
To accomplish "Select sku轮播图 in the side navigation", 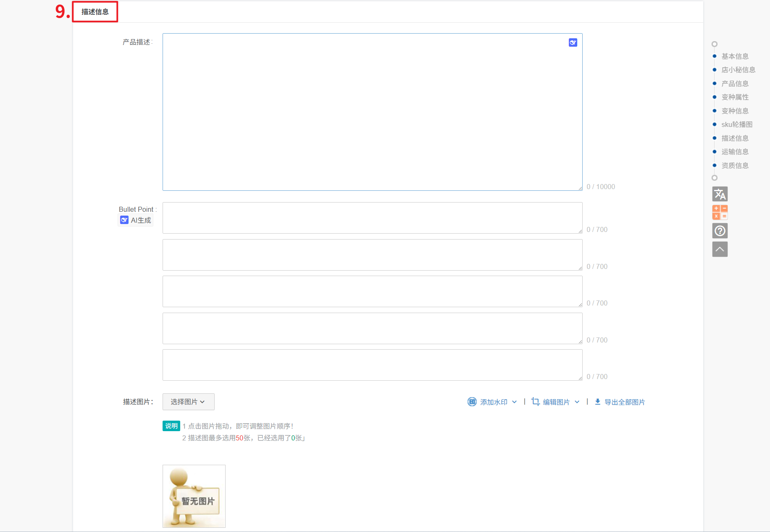I will (x=737, y=124).
